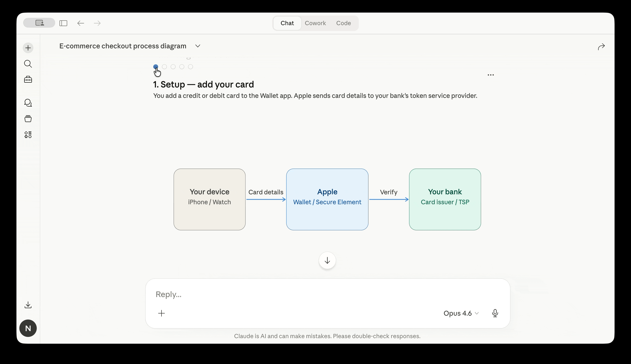Select the third step dot

pos(173,67)
